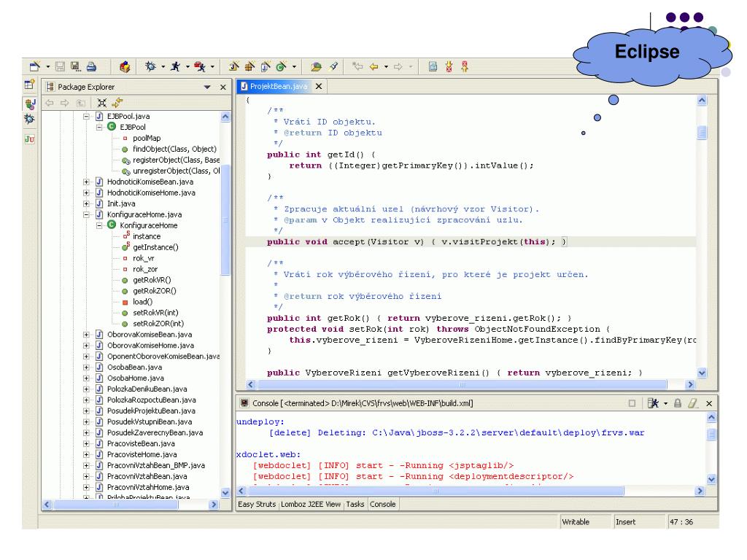Image resolution: width=747 pixels, height=560 pixels.
Task: Click the document page icon in the toolbar
Action: click(433, 66)
